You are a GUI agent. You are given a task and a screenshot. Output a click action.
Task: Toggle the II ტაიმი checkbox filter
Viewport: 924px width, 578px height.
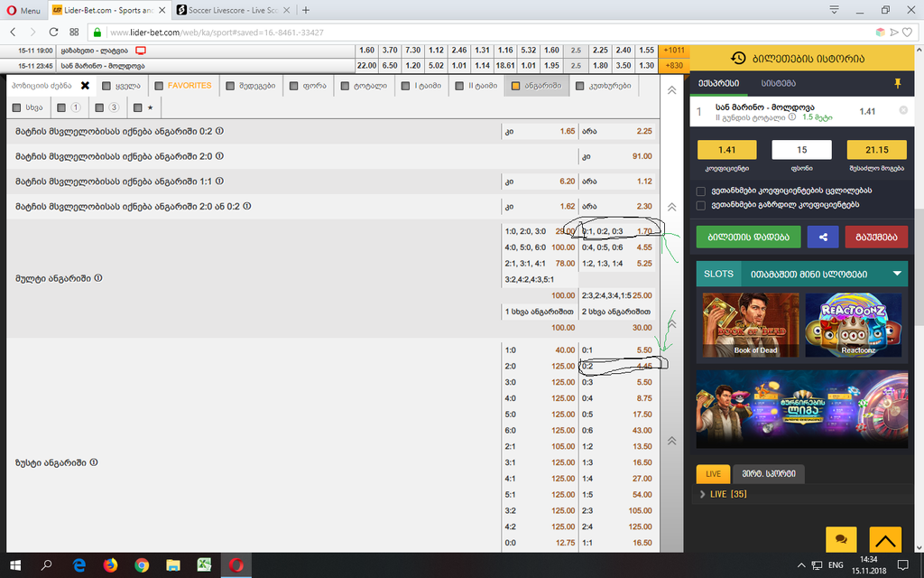(459, 86)
